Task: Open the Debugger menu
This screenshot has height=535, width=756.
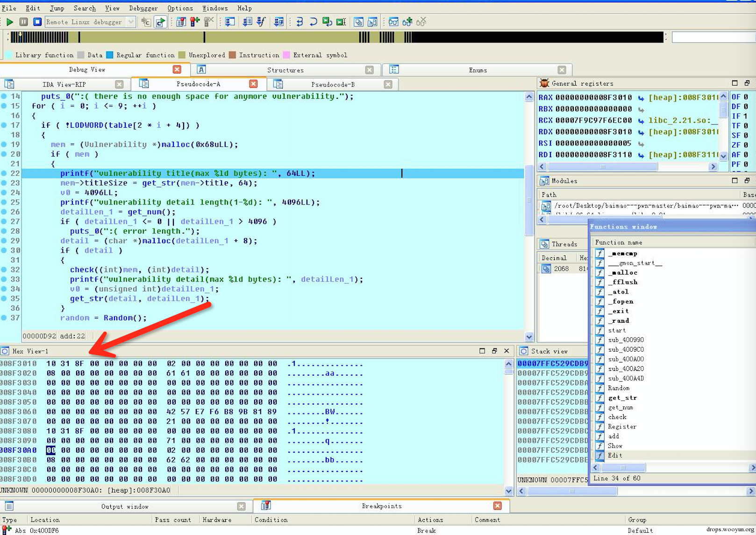Action: 143,8
